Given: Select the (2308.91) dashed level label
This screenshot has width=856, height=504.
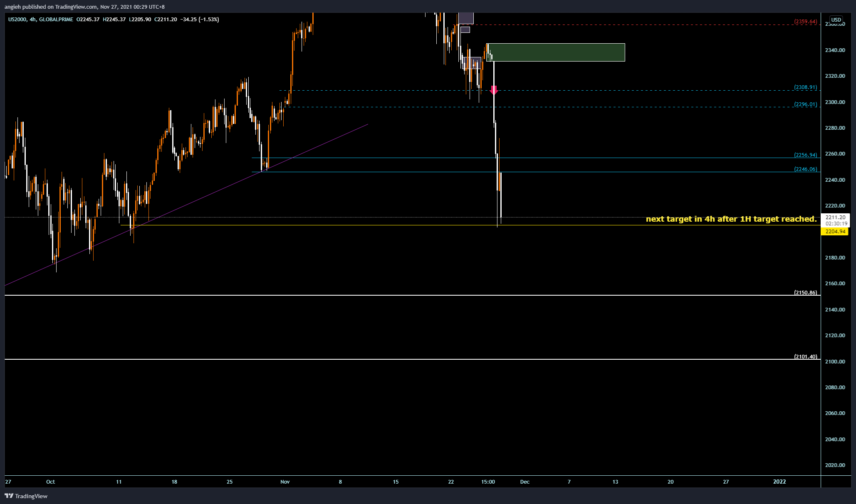Looking at the screenshot, I should (x=805, y=87).
